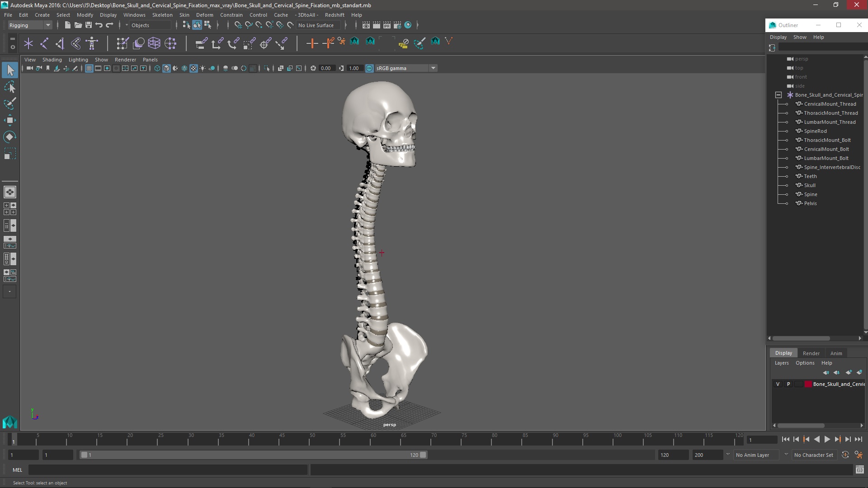The height and width of the screenshot is (488, 868).
Task: Click the Redo arrow icon
Action: (x=110, y=25)
